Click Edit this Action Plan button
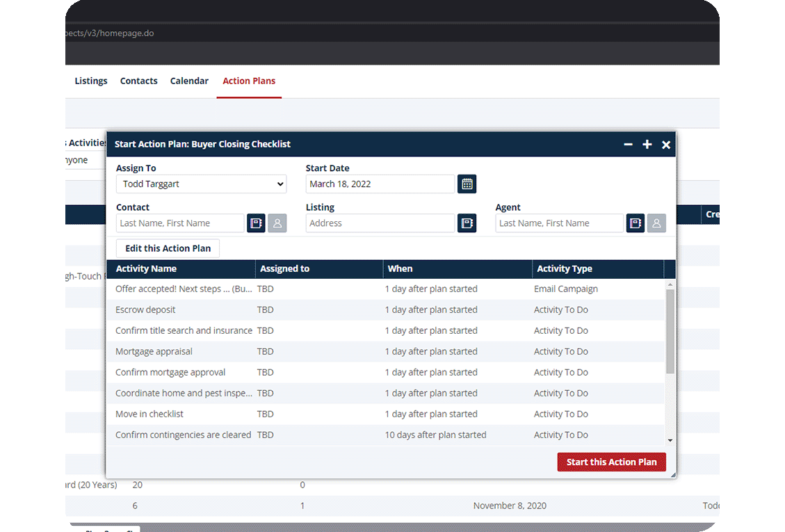Viewport: 785px width, 532px height. (168, 248)
